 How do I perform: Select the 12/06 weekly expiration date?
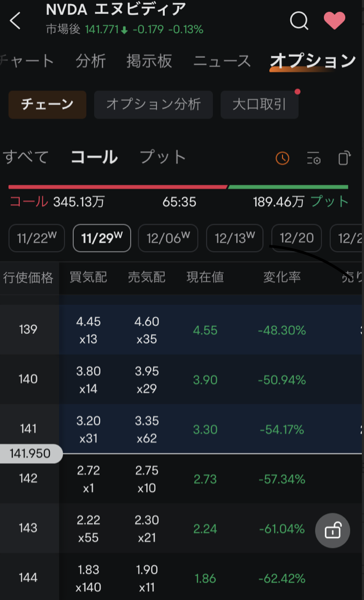168,238
